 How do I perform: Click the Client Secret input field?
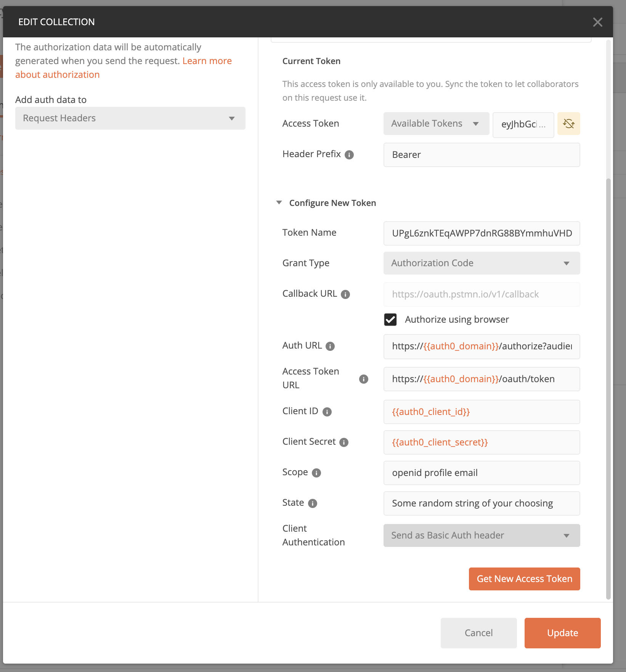(482, 442)
